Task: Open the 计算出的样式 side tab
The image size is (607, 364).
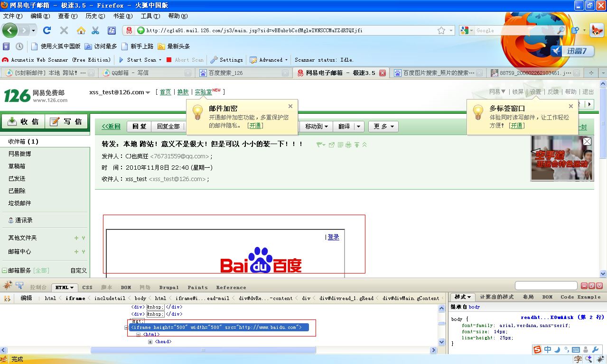Action: (x=496, y=297)
